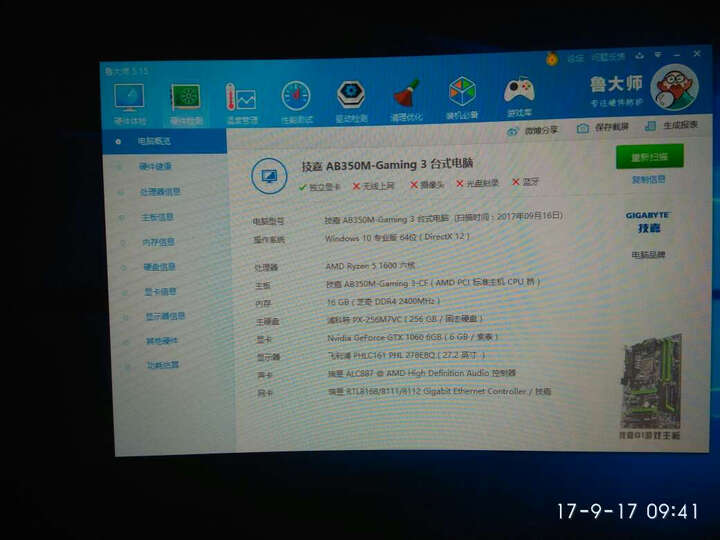Screen dimensions: 720x540
Task: Open cleanup optimization broom icon
Action: tap(407, 93)
